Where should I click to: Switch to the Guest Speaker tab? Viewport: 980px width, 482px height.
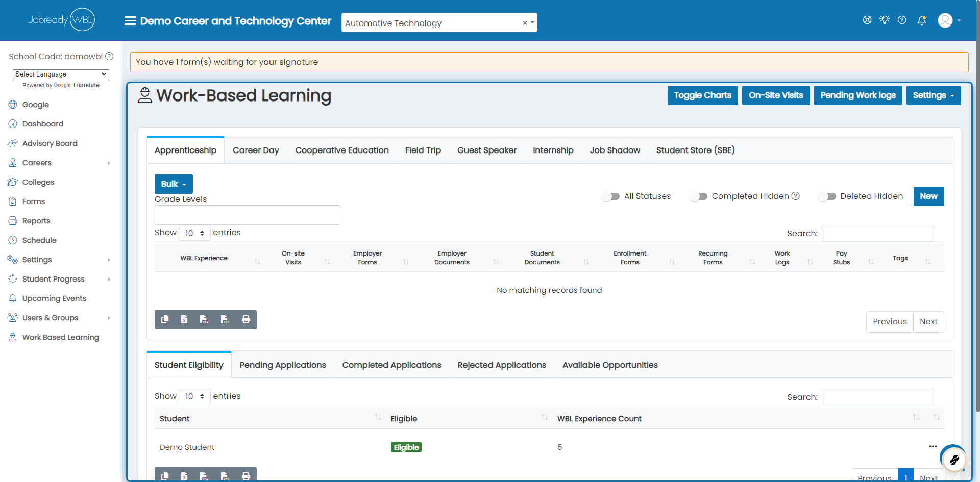tap(487, 150)
